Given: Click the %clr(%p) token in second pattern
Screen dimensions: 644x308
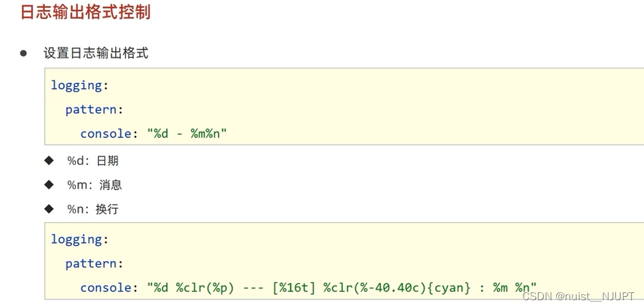Looking at the screenshot, I should pyautogui.click(x=206, y=287).
